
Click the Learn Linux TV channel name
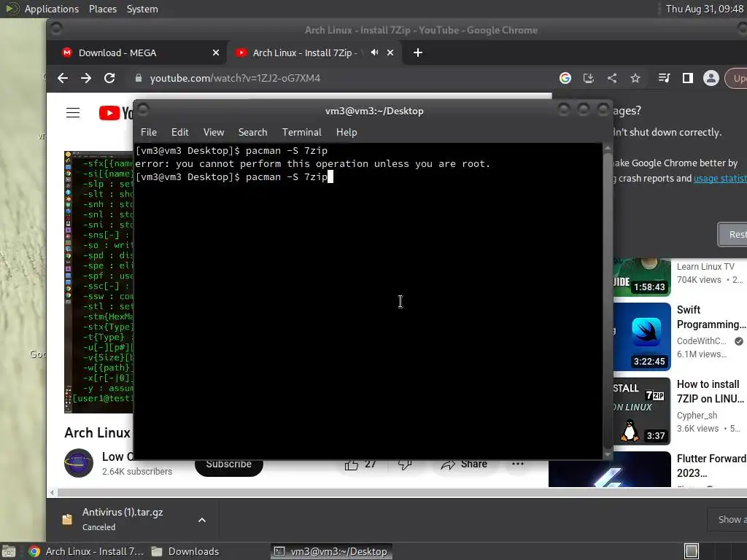pos(705,267)
